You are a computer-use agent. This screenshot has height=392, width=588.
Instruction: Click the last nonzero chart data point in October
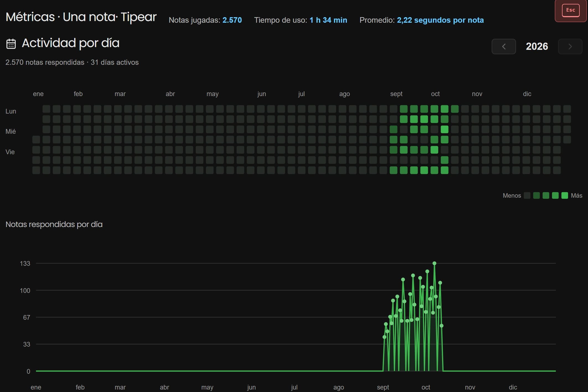442,326
